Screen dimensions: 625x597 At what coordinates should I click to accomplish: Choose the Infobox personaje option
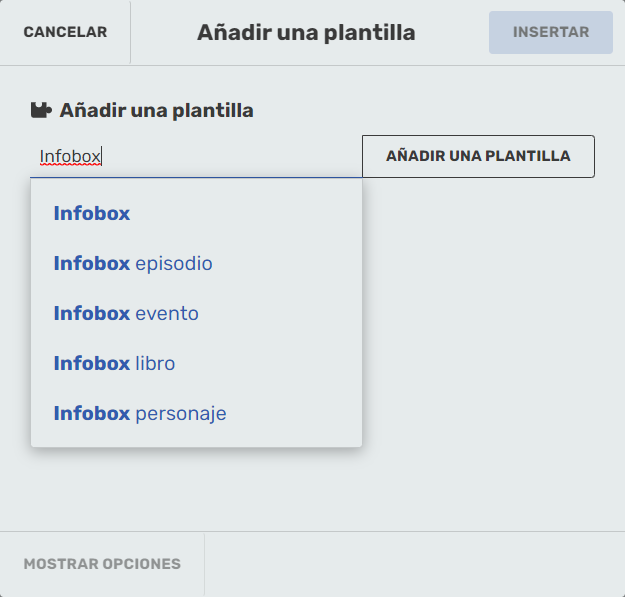(140, 414)
